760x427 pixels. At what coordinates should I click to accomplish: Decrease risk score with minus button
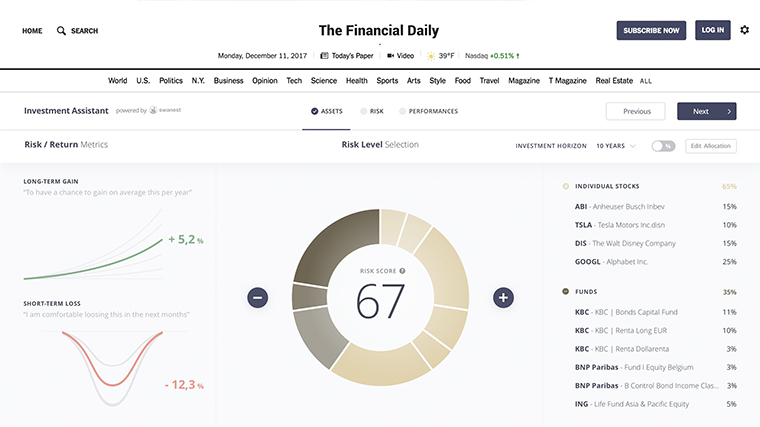click(257, 297)
